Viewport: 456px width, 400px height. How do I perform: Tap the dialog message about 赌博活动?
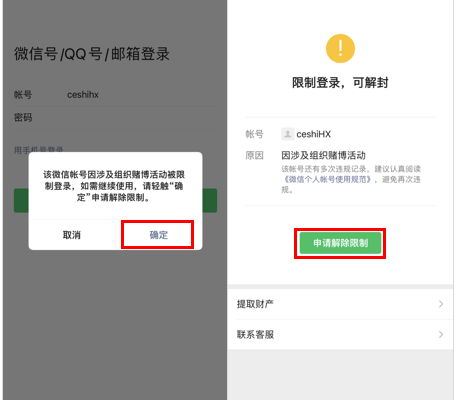tap(114, 186)
